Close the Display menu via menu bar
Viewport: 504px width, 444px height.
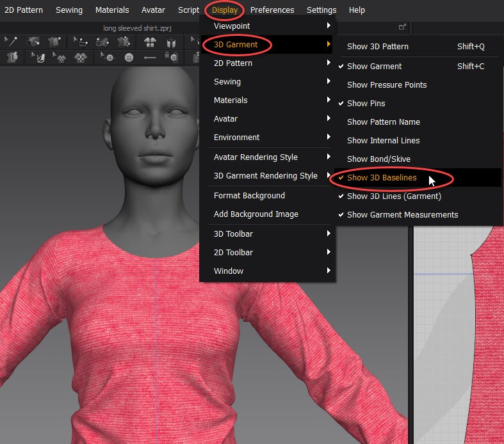[225, 10]
